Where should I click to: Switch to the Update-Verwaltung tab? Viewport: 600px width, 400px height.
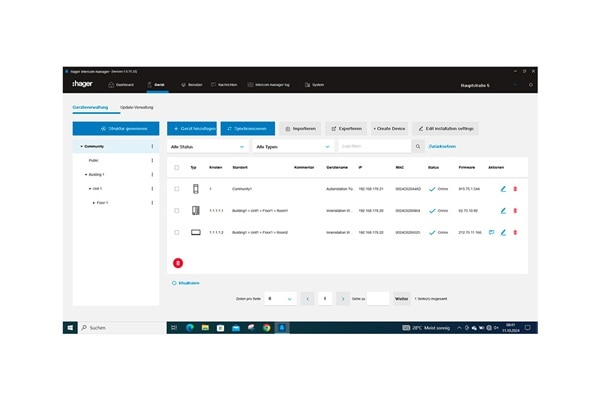click(137, 106)
